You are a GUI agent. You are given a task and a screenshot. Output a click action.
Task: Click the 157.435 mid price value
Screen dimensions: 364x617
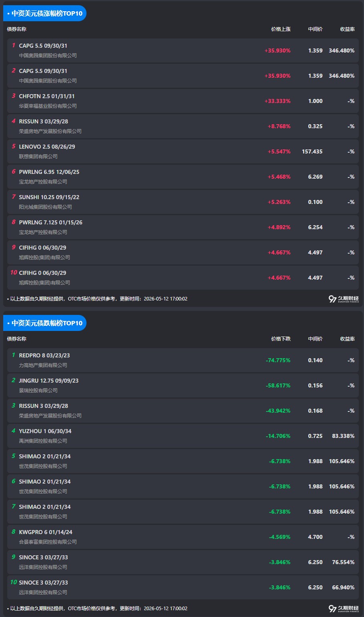coord(312,151)
